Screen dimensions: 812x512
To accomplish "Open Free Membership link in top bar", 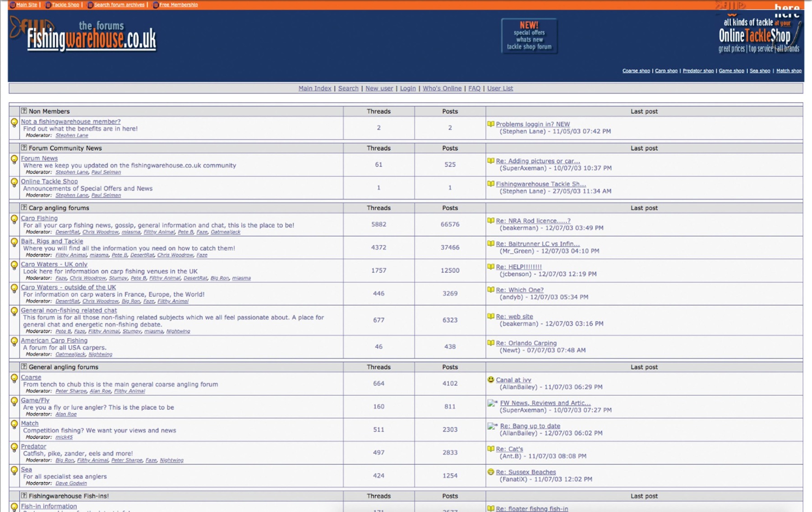I will 178,5.
